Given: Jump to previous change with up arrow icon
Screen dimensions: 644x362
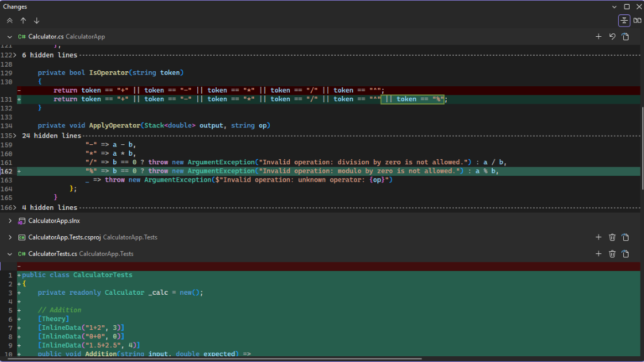Looking at the screenshot, I should 22,20.
